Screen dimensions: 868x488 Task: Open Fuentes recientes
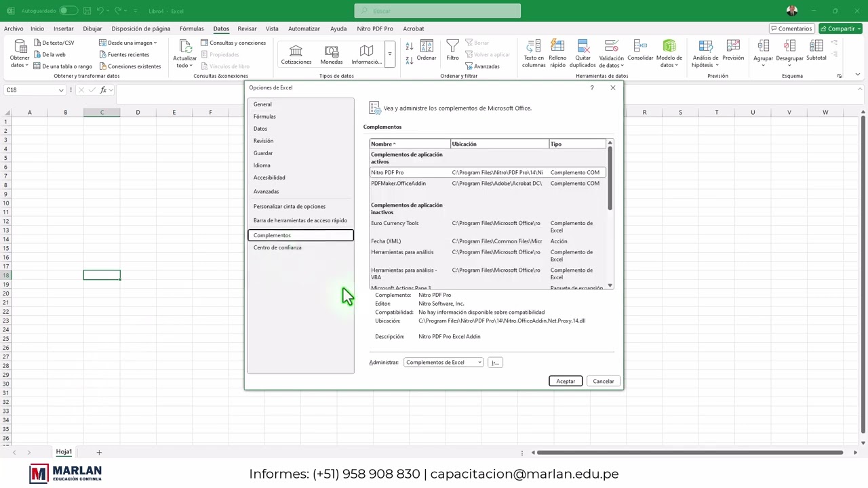tap(123, 54)
